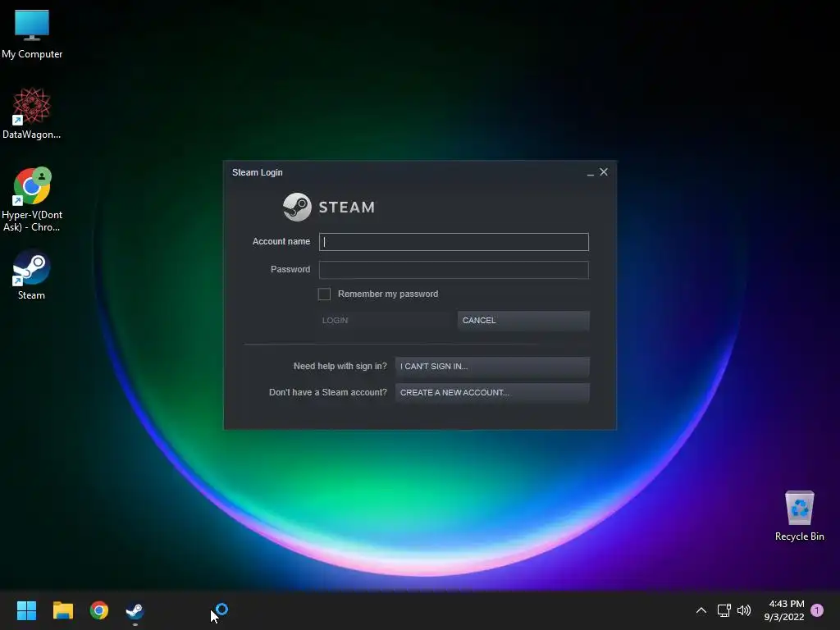Click the 'Need help with sign in?' label
The image size is (840, 630).
coord(340,367)
